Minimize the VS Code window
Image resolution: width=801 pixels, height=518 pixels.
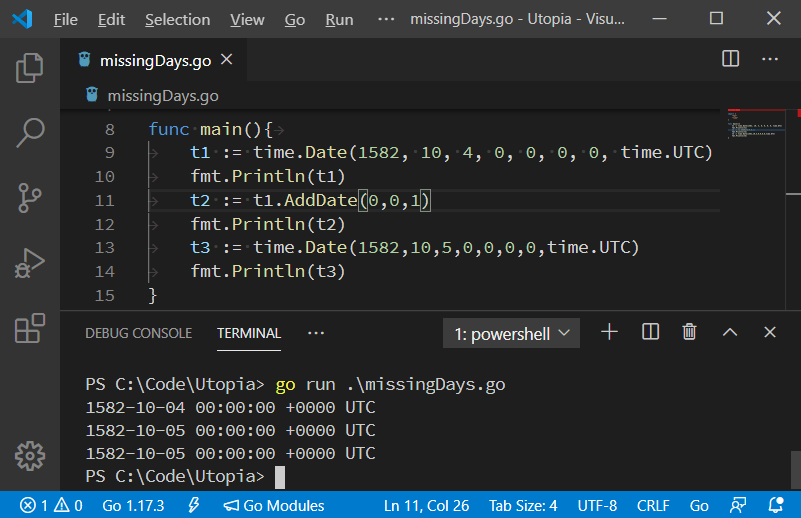[659, 19]
